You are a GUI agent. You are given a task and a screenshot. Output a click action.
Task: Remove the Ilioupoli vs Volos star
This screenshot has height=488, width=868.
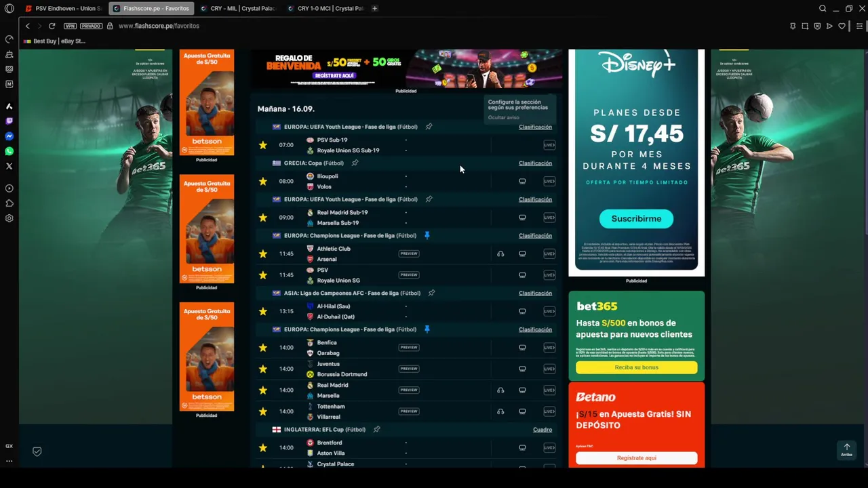point(263,181)
